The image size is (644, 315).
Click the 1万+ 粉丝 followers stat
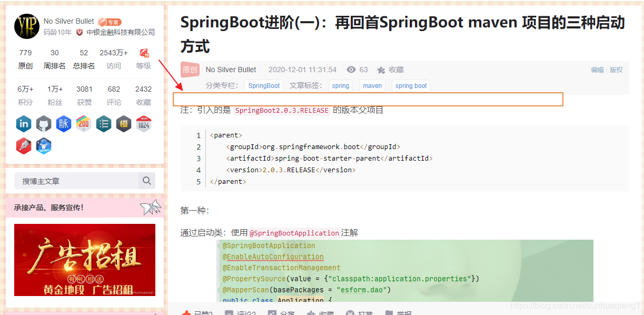point(55,95)
